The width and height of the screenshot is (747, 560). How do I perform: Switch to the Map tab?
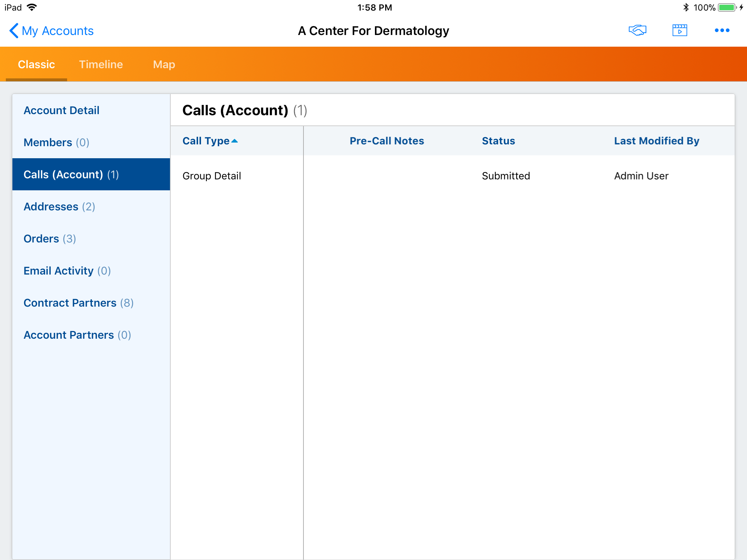tap(164, 65)
